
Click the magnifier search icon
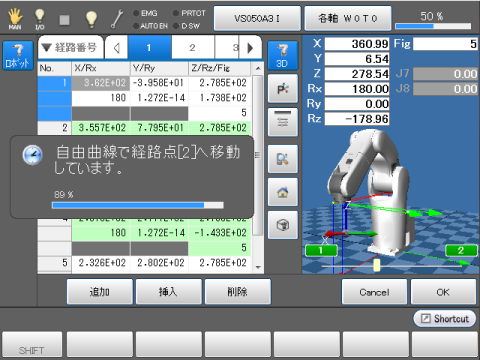[283, 159]
